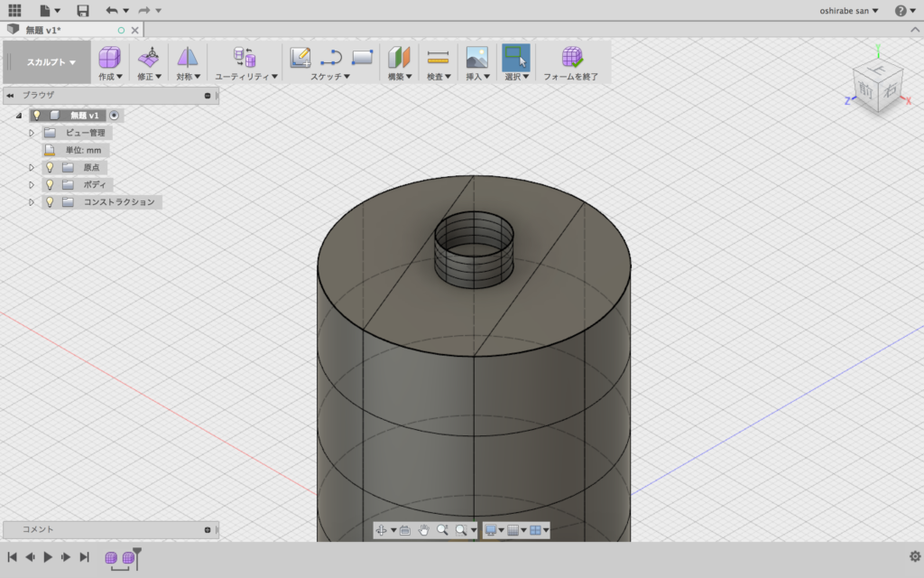This screenshot has height=578, width=924.
Task: Activate the 無題 v1 component radio button
Action: click(115, 116)
